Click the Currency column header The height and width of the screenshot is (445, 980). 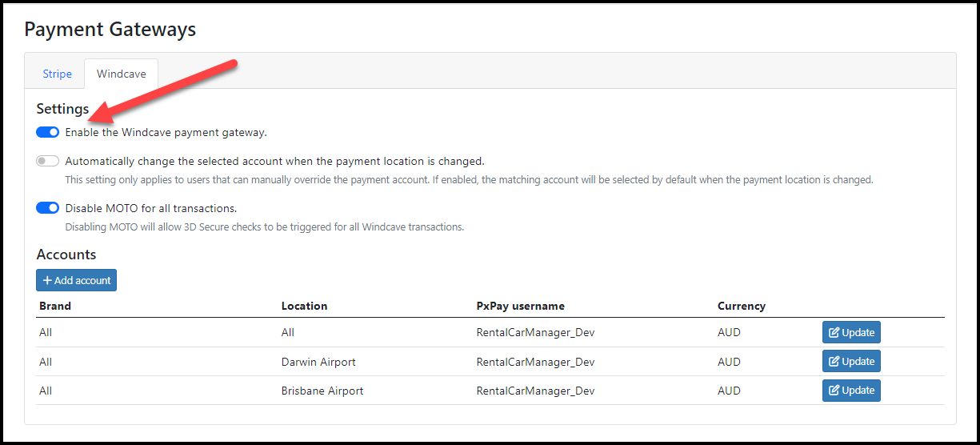(742, 306)
